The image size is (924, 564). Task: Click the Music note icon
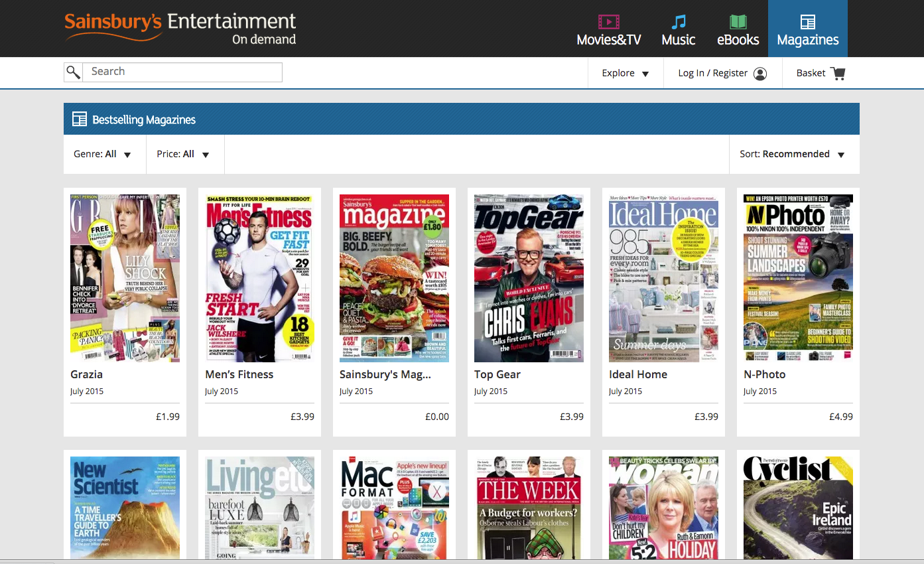(x=678, y=22)
